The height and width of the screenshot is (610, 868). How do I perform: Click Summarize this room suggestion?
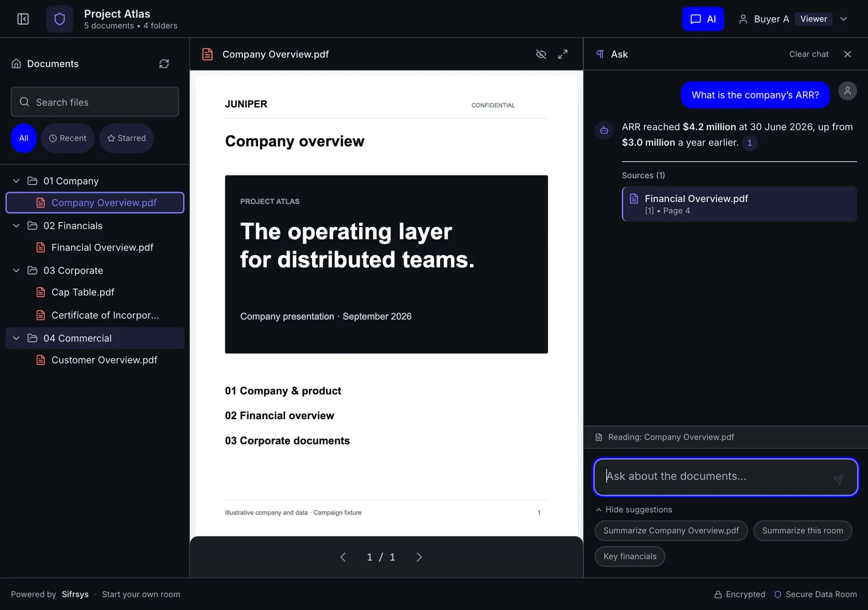(802, 531)
